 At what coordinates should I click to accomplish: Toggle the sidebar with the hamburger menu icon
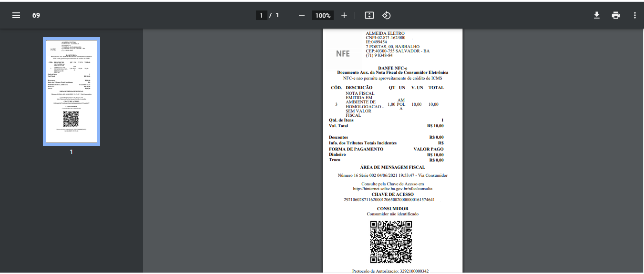click(x=16, y=15)
